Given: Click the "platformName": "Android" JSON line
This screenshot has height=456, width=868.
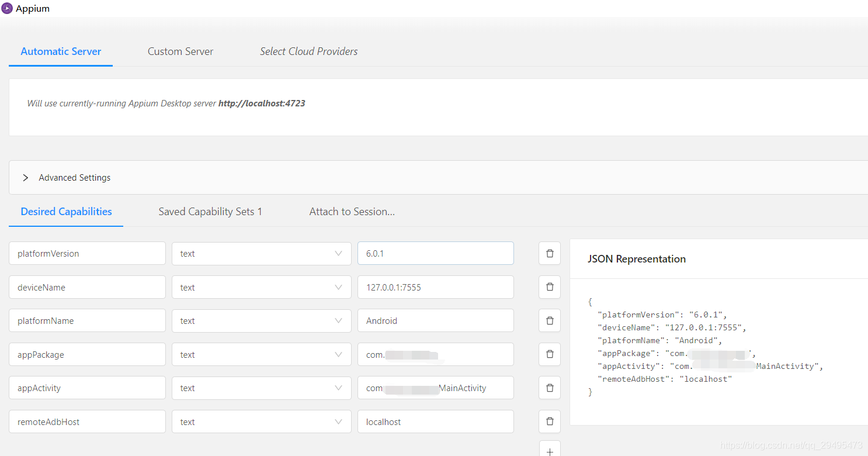Looking at the screenshot, I should point(660,340).
